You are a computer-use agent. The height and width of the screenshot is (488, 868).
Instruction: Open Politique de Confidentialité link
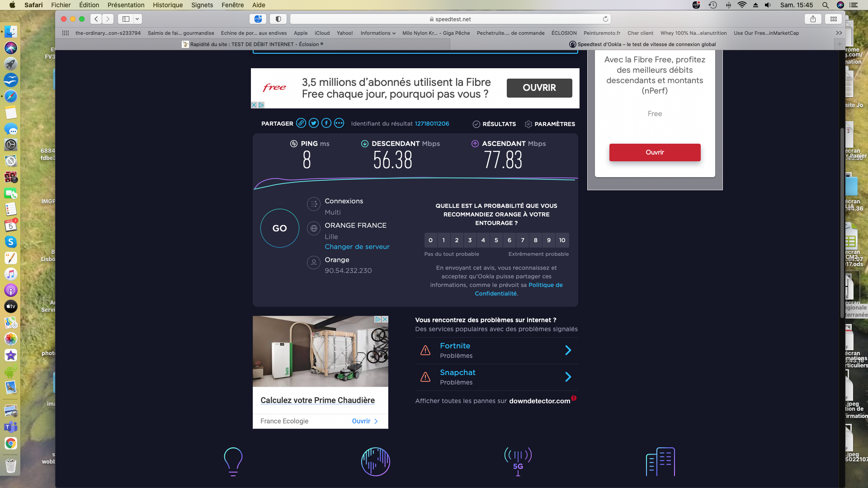click(x=545, y=285)
